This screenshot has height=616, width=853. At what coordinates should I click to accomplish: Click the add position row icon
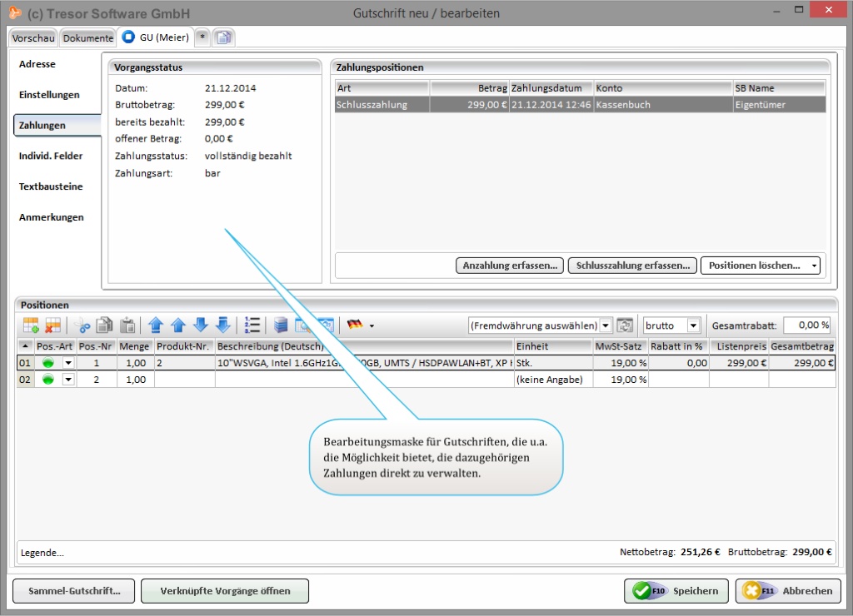pyautogui.click(x=31, y=325)
